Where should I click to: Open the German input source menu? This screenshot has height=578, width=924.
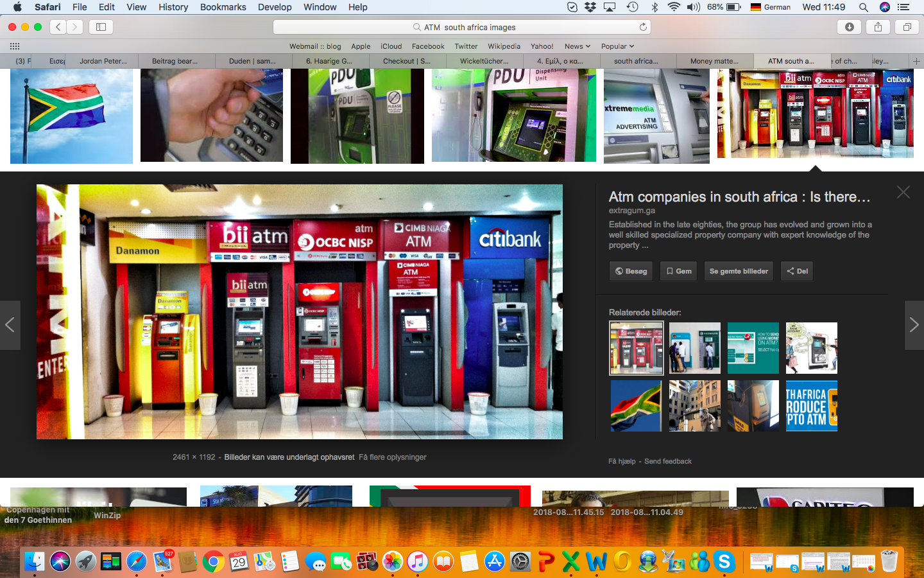pos(771,7)
